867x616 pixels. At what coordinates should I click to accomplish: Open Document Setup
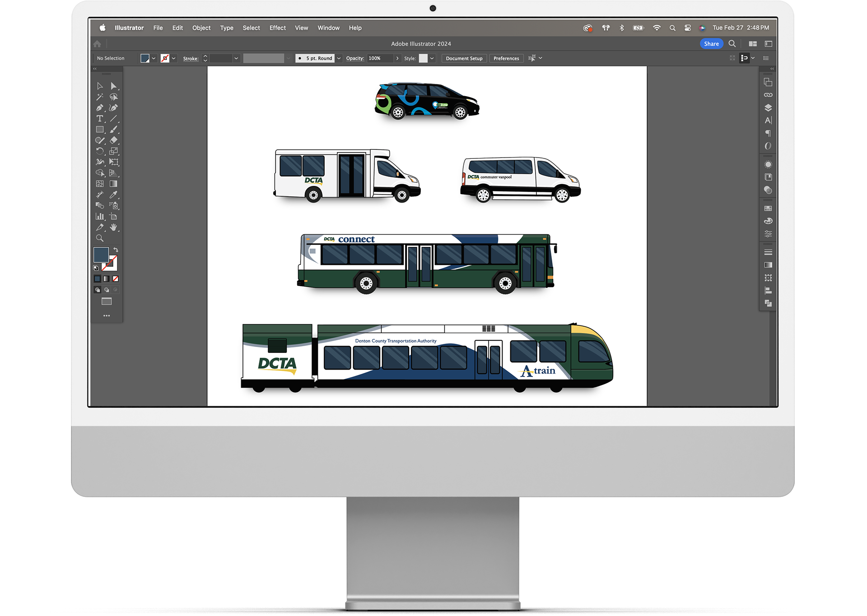click(x=464, y=58)
